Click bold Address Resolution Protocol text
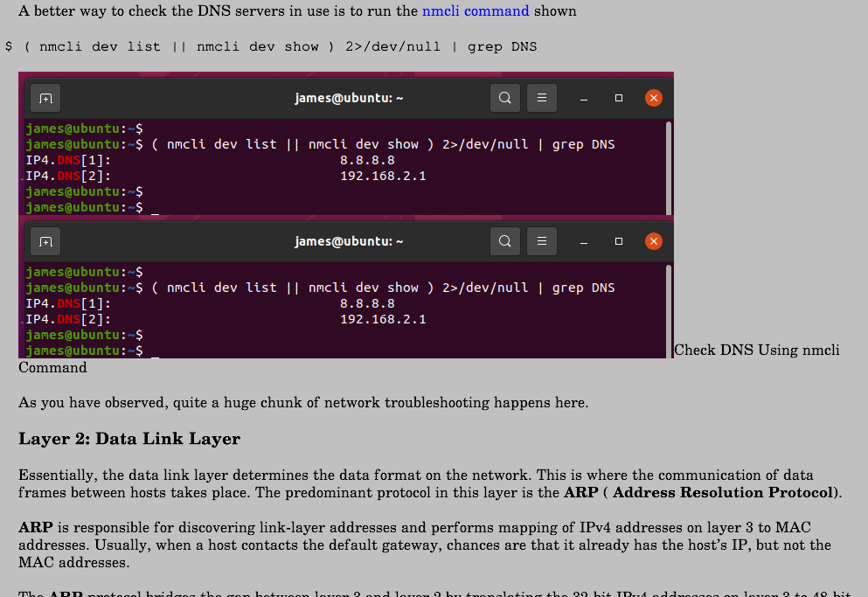 click(723, 492)
